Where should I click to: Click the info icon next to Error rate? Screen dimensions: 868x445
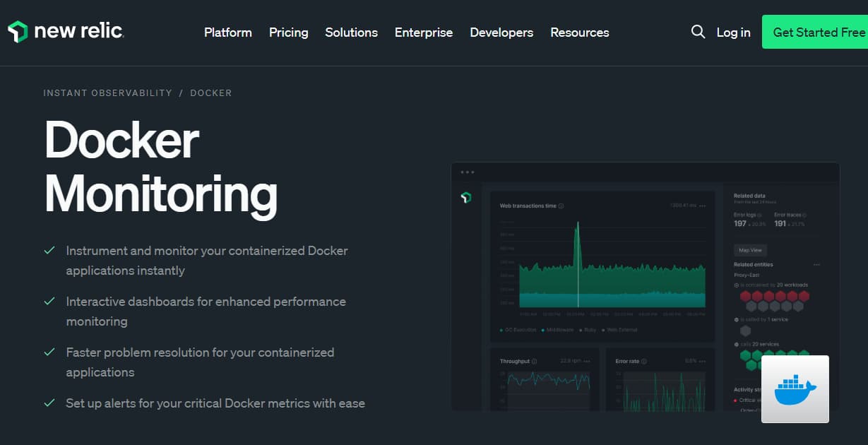pos(644,361)
